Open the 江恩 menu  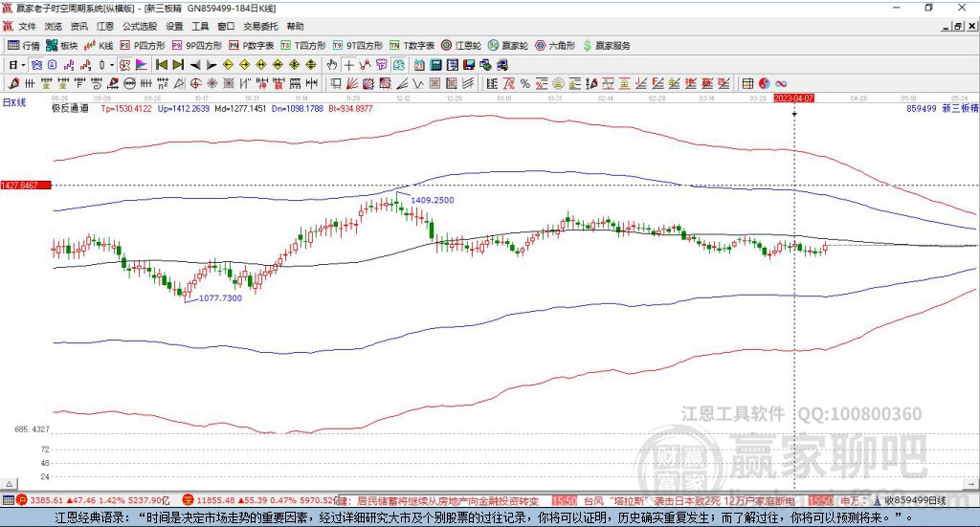click(x=105, y=26)
